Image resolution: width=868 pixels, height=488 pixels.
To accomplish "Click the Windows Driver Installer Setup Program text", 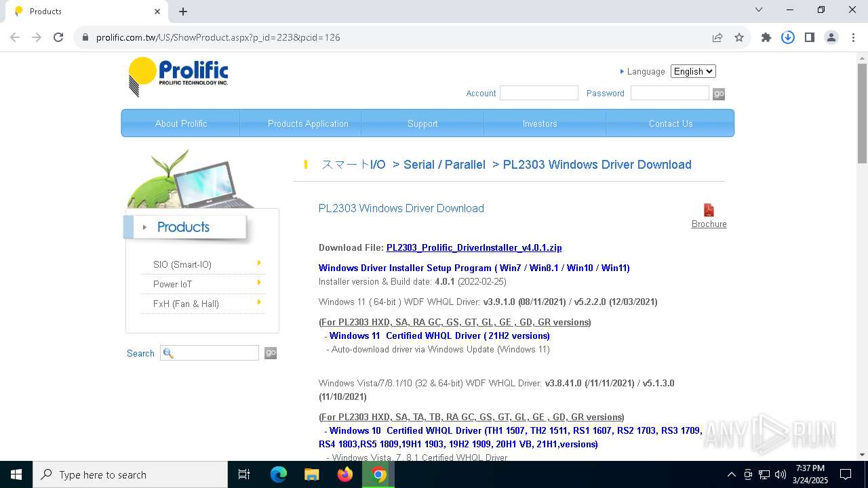I will coord(474,268).
